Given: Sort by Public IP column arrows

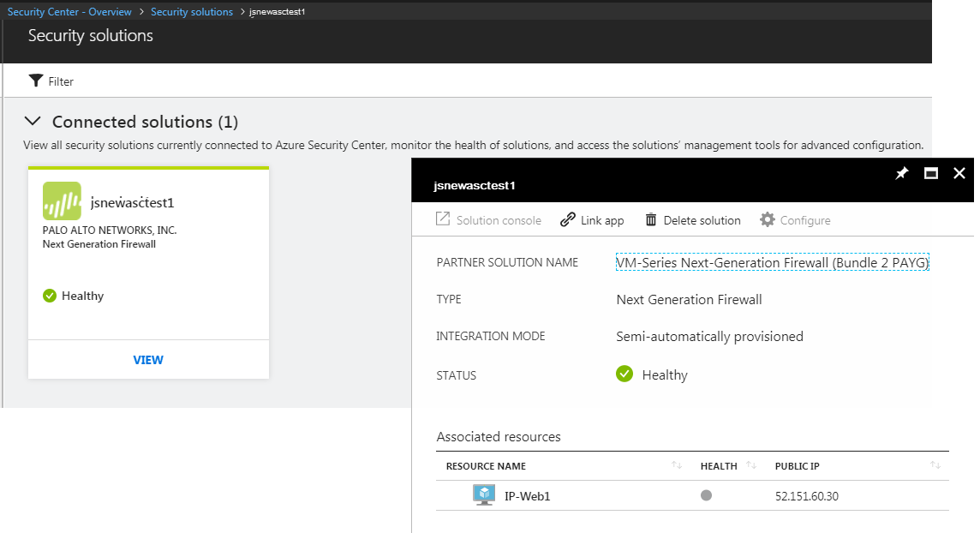Looking at the screenshot, I should point(935,465).
